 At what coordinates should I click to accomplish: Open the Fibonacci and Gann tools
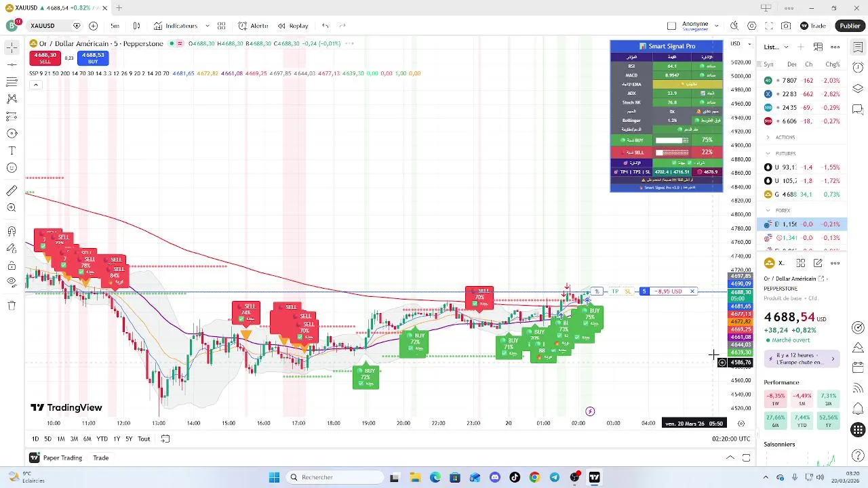click(x=12, y=82)
